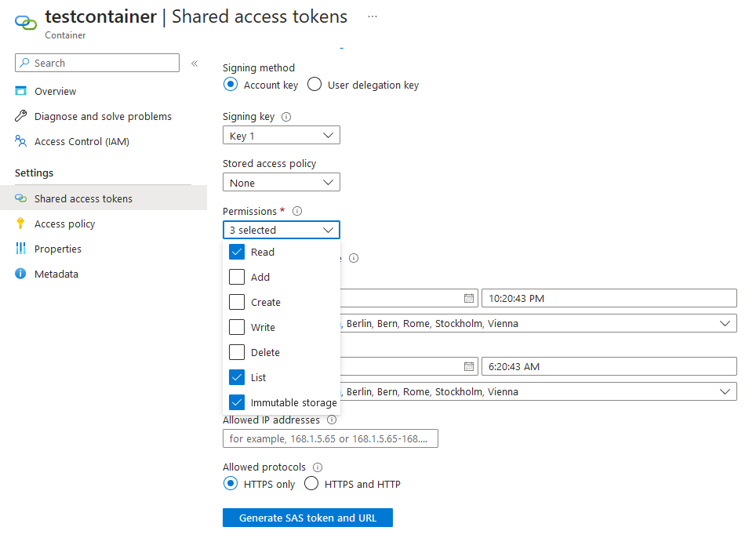Select Shared access tokens menu item
The height and width of the screenshot is (538, 756).
click(x=104, y=198)
